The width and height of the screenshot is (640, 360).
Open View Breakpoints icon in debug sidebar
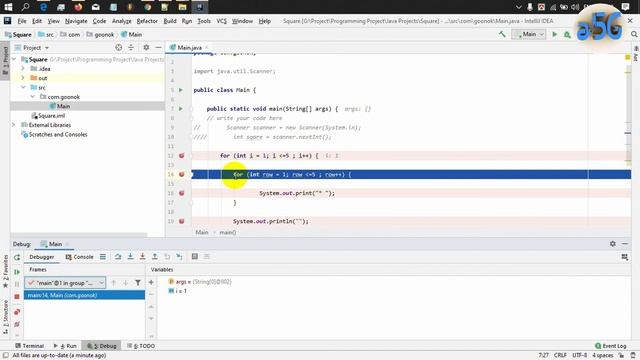coord(17,312)
